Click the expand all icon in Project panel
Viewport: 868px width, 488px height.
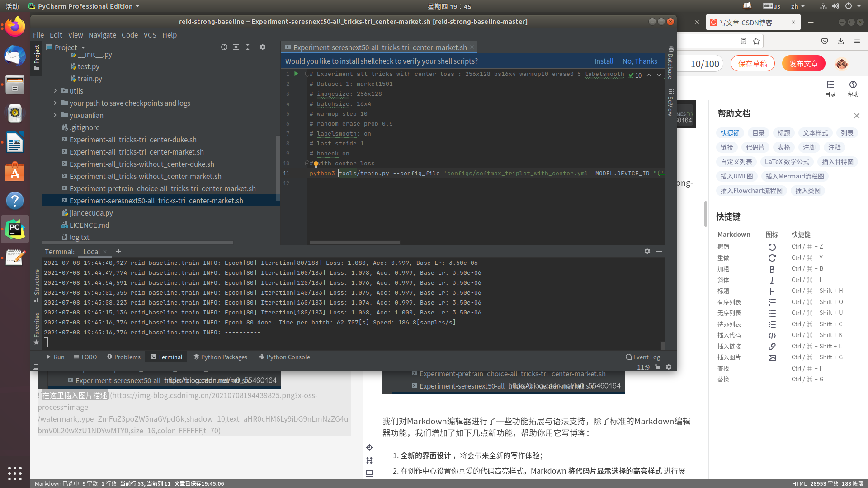236,47
